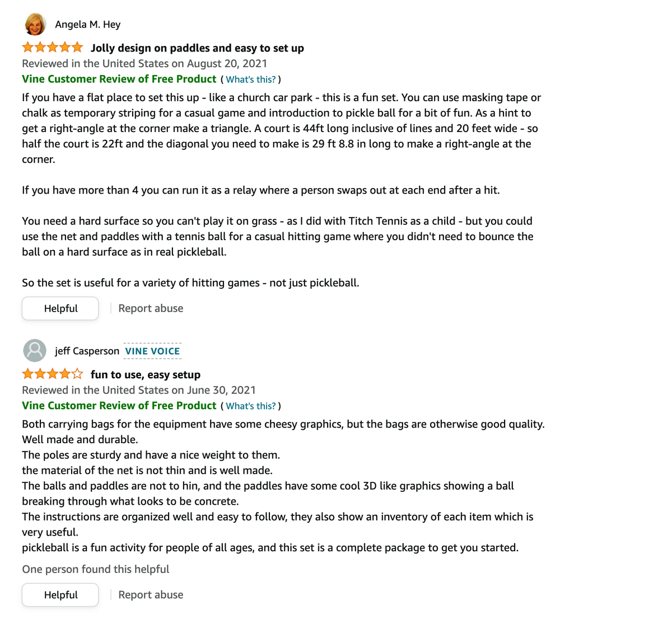Click "What's this?" in jeff Casperson's review

pos(250,406)
